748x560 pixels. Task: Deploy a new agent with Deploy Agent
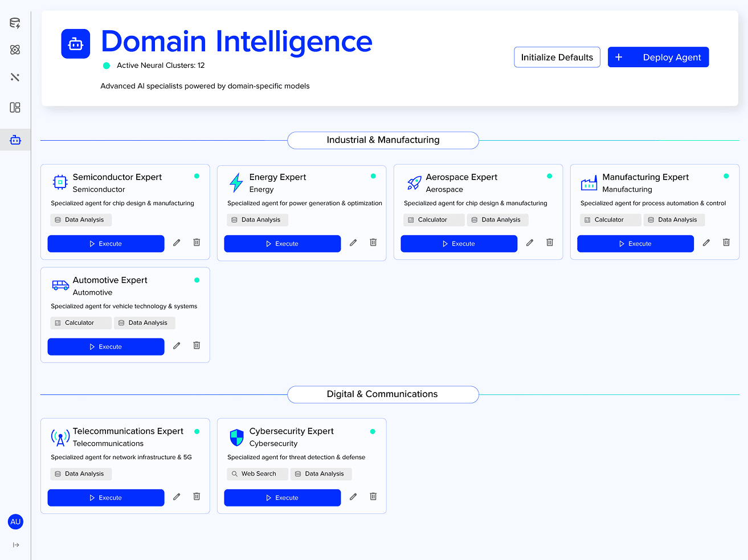coord(658,57)
